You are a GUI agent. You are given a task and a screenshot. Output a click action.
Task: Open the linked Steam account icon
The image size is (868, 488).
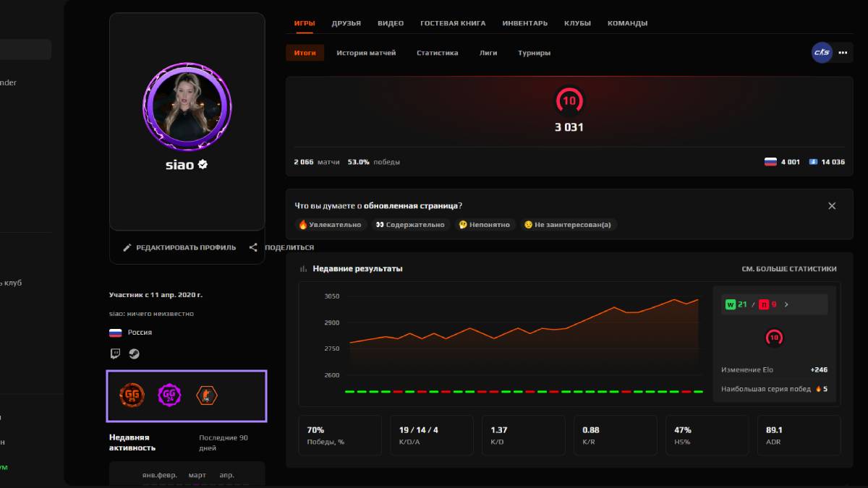coord(134,354)
